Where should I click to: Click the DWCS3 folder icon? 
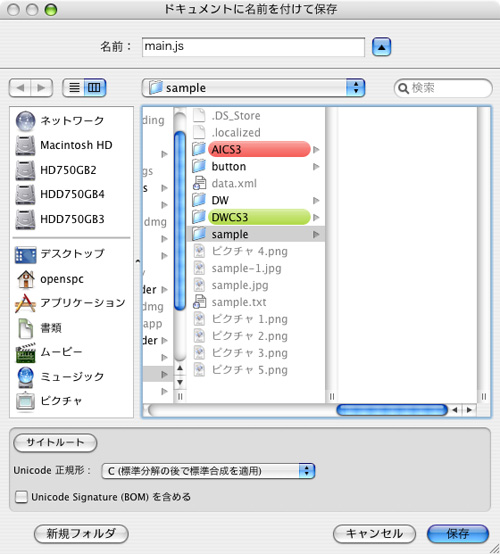coord(199,217)
